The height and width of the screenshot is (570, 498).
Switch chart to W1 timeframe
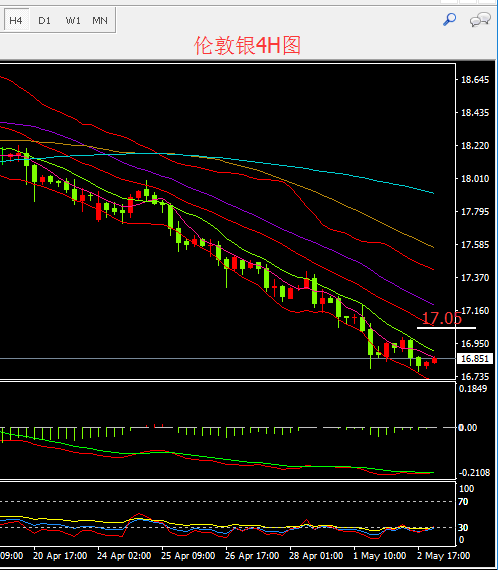click(73, 20)
